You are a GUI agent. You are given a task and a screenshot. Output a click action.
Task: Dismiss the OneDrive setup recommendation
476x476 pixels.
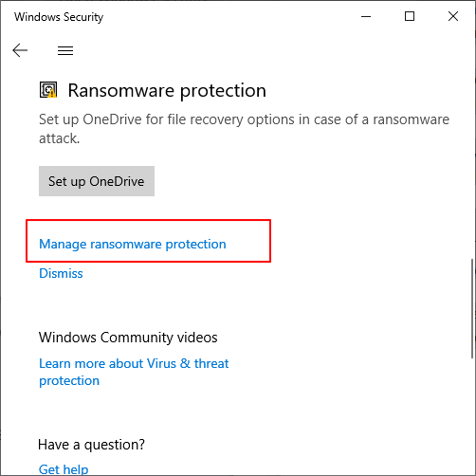[x=61, y=273]
